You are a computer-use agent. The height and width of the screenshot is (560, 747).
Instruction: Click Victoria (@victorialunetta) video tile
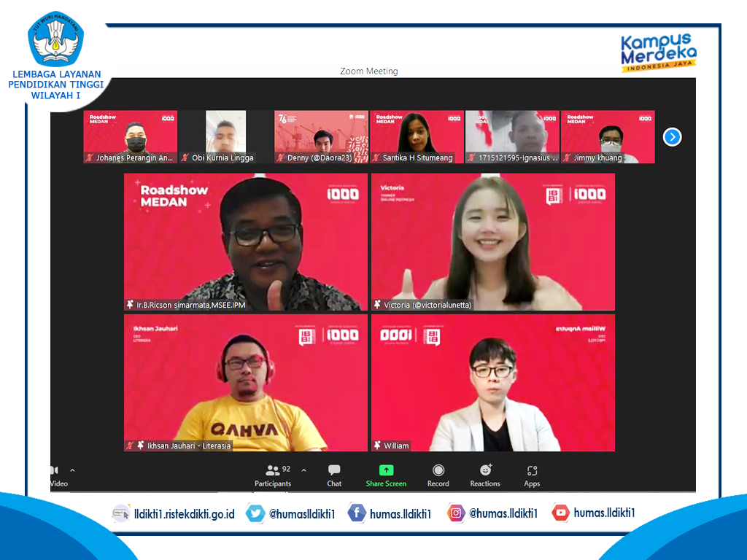pyautogui.click(x=493, y=242)
